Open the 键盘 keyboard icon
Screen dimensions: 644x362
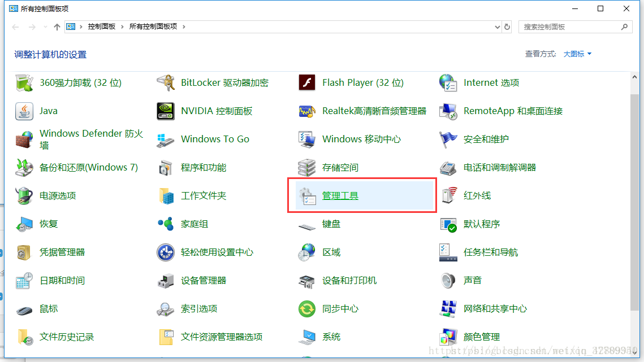pyautogui.click(x=307, y=226)
